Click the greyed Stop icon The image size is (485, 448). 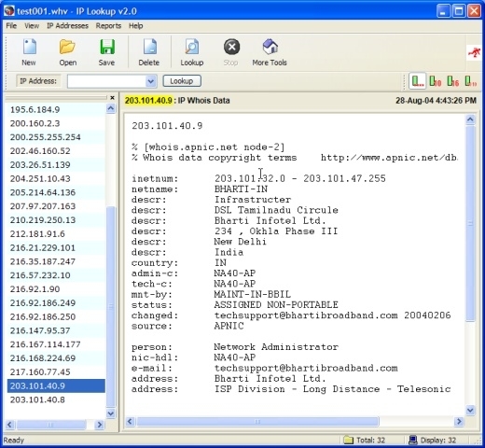231,48
